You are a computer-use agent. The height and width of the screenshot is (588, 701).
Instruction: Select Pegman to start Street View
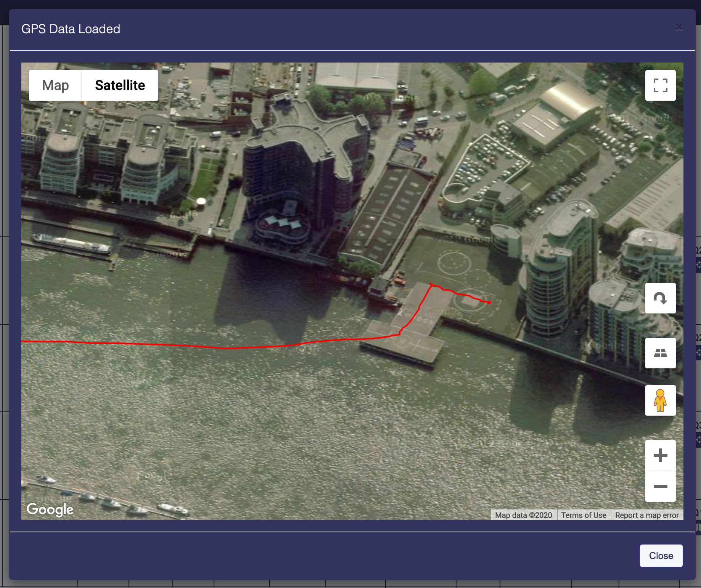pyautogui.click(x=661, y=400)
